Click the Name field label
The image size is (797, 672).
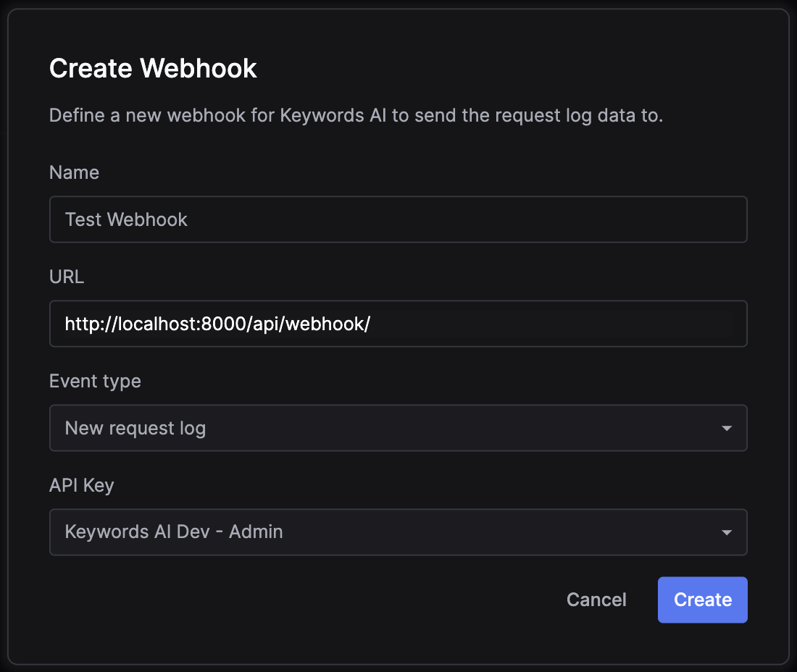click(x=74, y=172)
